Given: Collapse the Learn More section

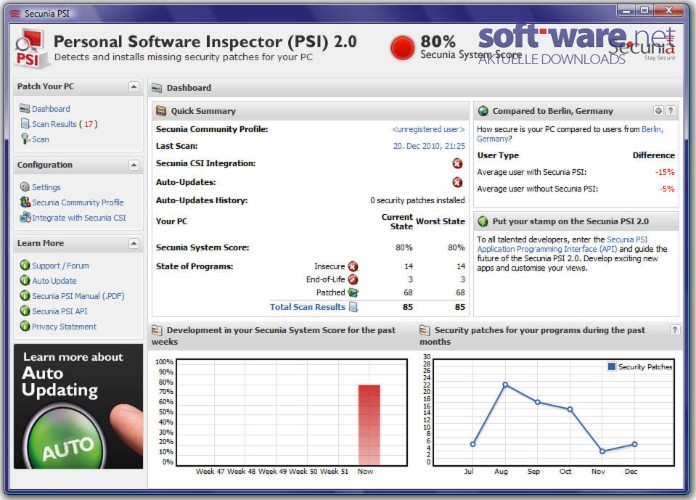Looking at the screenshot, I should tap(133, 243).
